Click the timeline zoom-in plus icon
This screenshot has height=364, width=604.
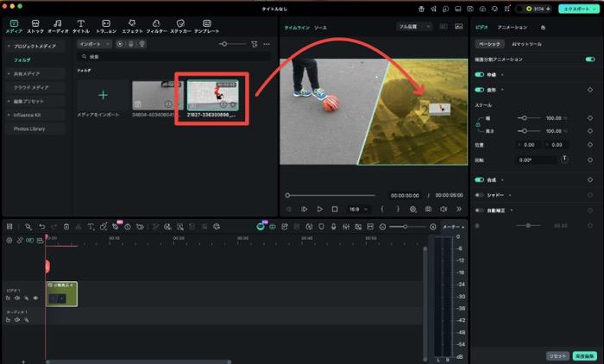433,227
